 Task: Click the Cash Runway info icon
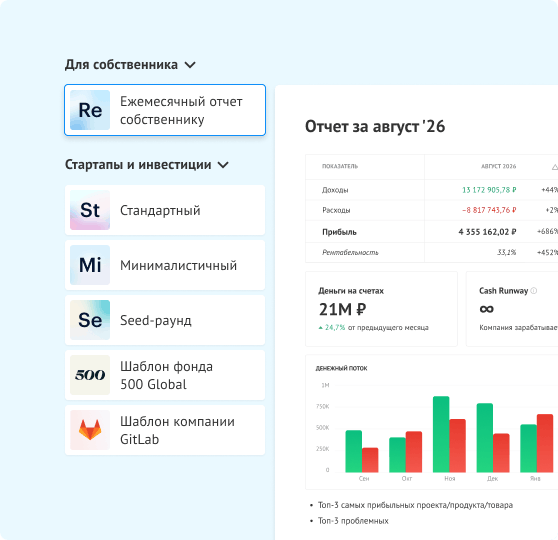(x=534, y=291)
